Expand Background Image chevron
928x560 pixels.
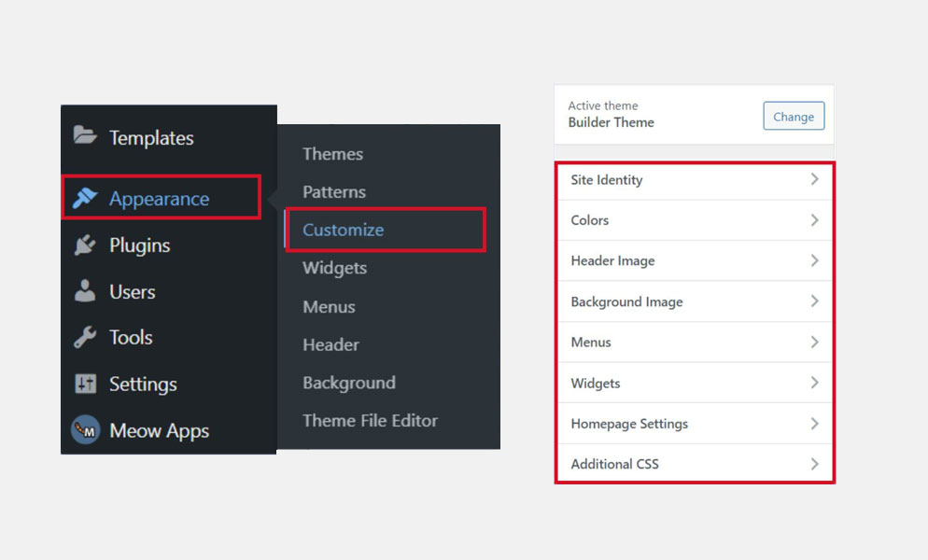pyautogui.click(x=815, y=301)
